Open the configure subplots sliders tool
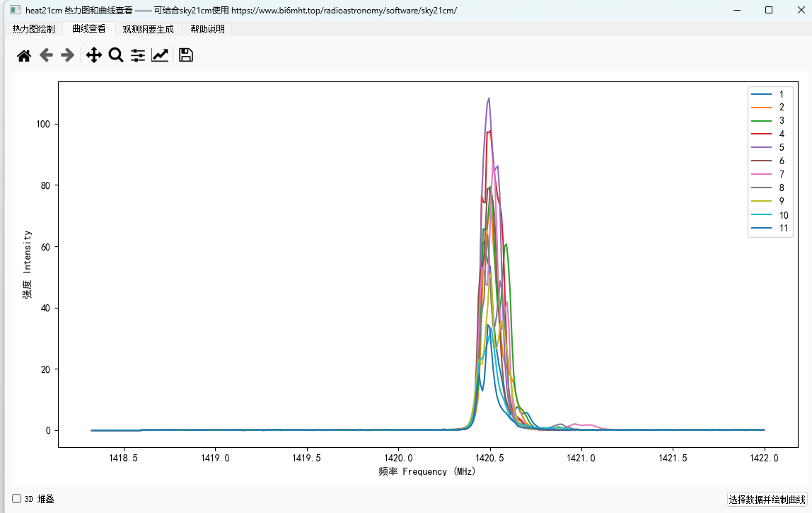 (138, 55)
